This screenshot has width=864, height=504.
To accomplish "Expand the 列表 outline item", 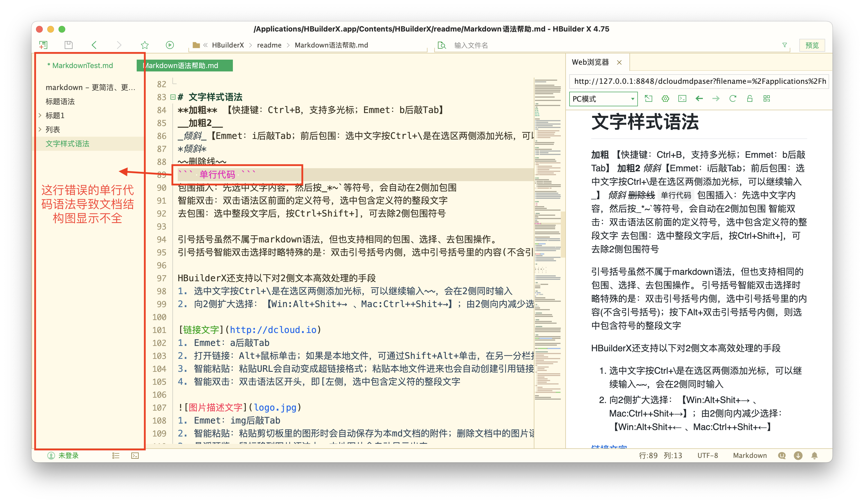I will pos(40,130).
